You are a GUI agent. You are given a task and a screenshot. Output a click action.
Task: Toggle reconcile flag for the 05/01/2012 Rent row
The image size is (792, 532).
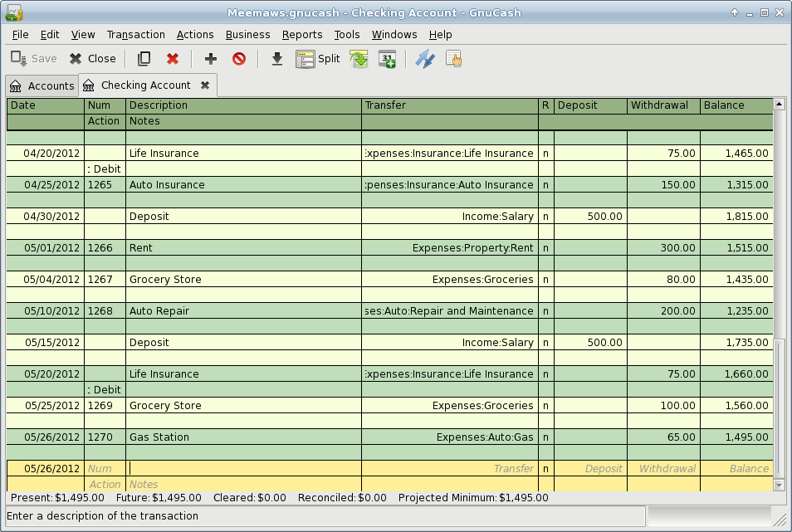545,248
